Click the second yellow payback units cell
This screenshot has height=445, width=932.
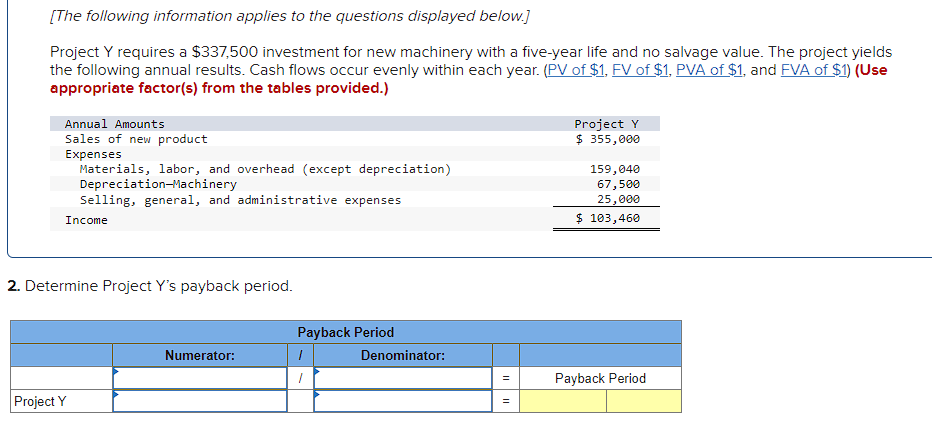click(x=644, y=401)
